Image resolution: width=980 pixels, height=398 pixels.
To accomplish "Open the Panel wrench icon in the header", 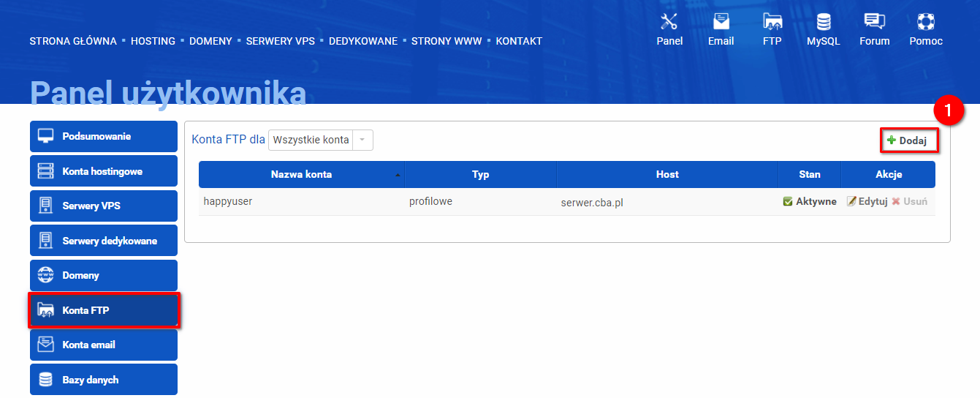I will coord(669,21).
